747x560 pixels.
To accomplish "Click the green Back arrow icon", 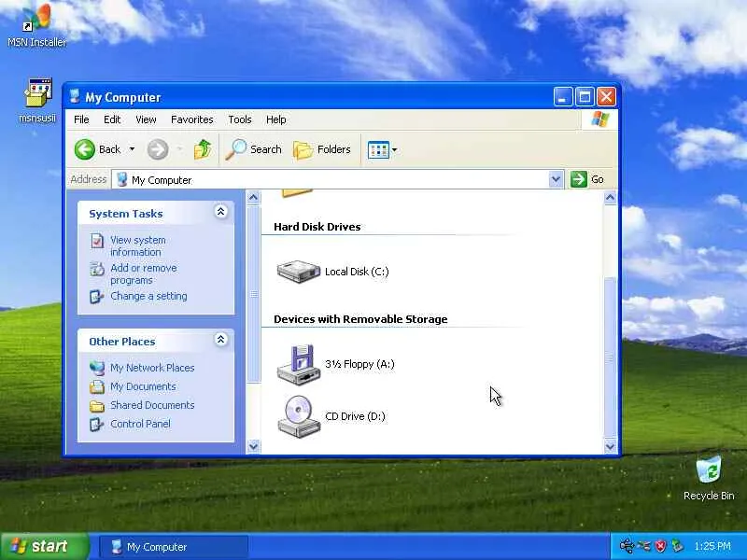I will [85, 149].
